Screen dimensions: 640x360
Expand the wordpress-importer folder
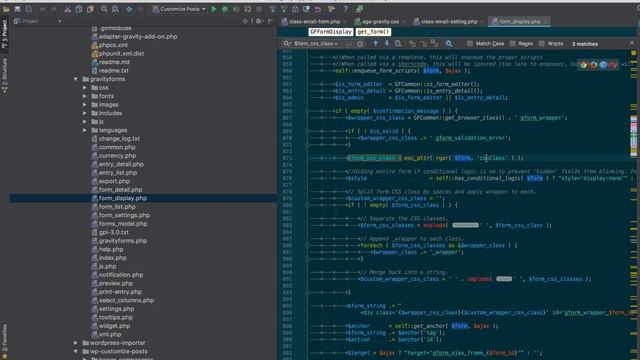(x=76, y=343)
